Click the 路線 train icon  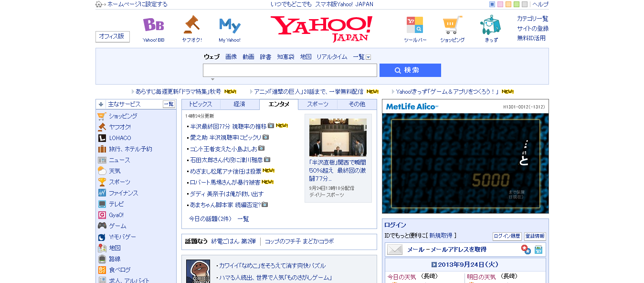[x=102, y=259]
